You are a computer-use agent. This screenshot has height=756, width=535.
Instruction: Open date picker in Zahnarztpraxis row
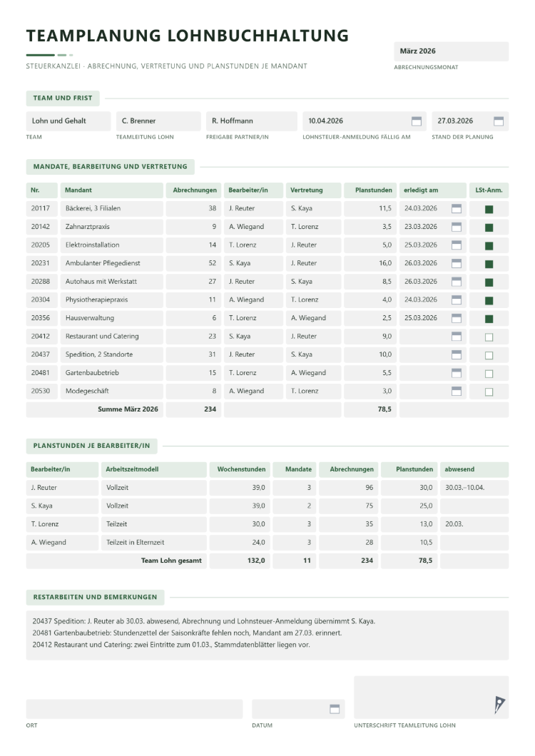point(457,227)
